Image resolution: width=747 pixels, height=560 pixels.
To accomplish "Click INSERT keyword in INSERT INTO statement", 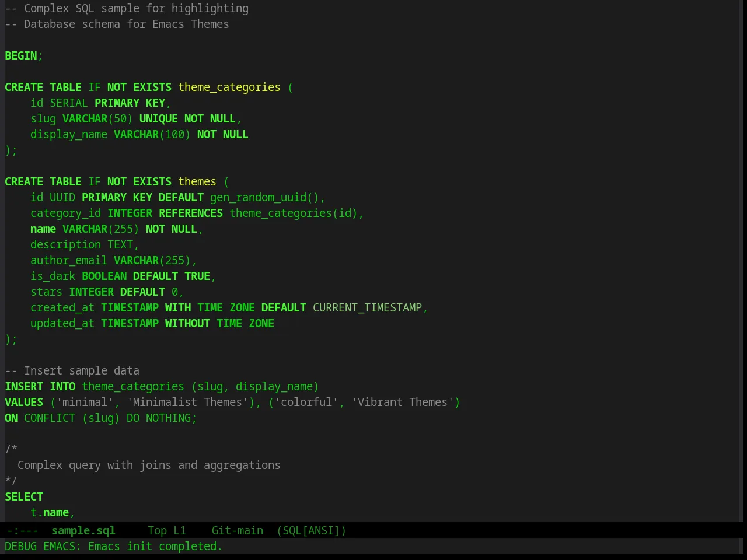I will pyautogui.click(x=24, y=386).
